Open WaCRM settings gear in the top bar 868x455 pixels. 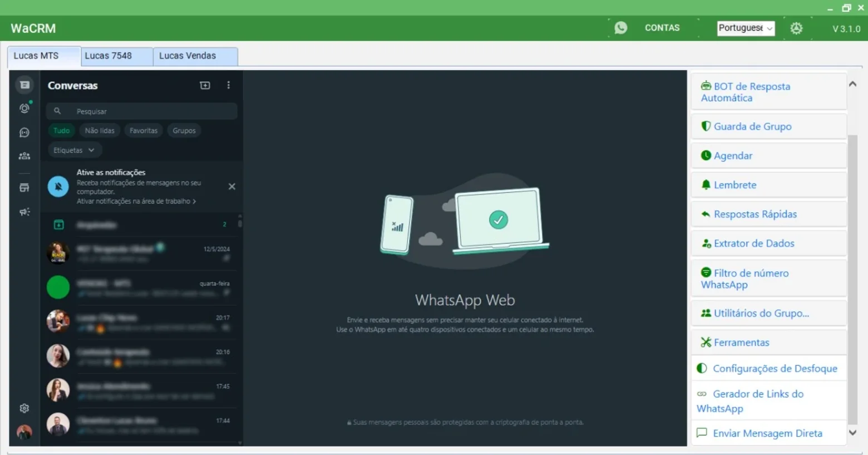pos(797,28)
